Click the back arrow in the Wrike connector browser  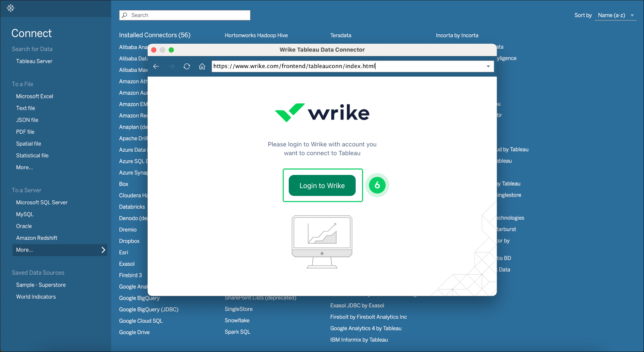156,66
